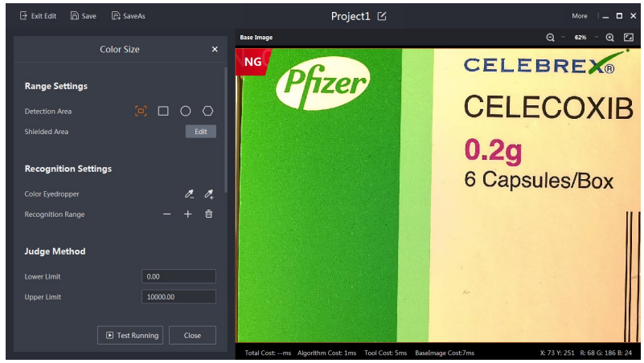
Task: Decrease the Recognition Range with minus
Action: (166, 214)
